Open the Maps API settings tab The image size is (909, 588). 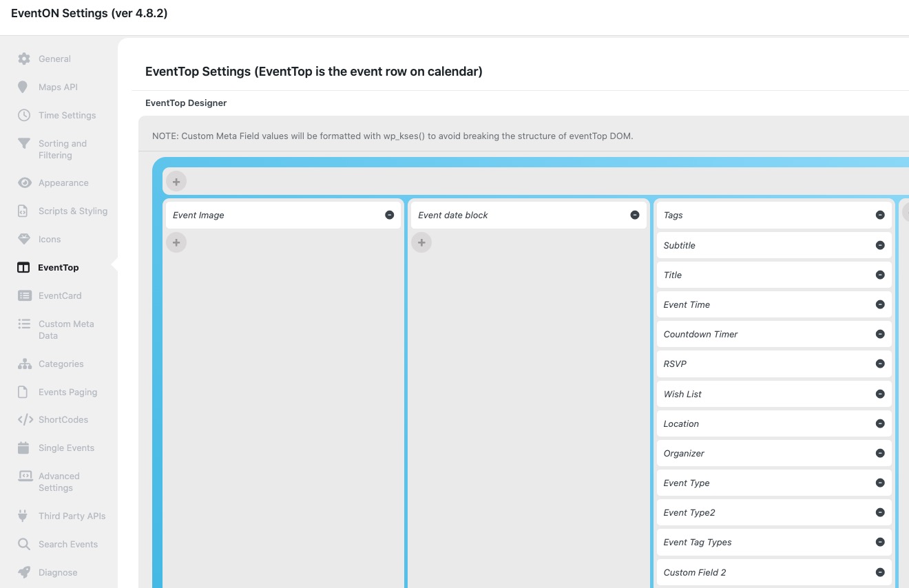(58, 87)
